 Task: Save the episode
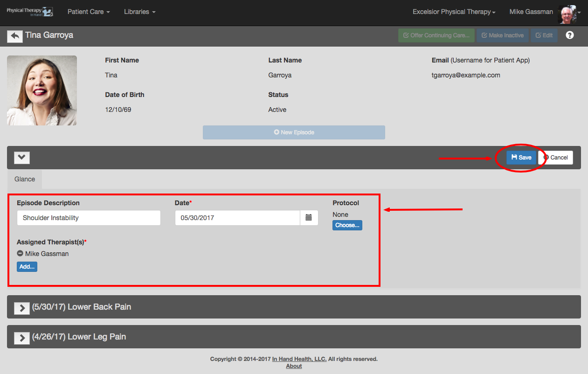point(521,158)
